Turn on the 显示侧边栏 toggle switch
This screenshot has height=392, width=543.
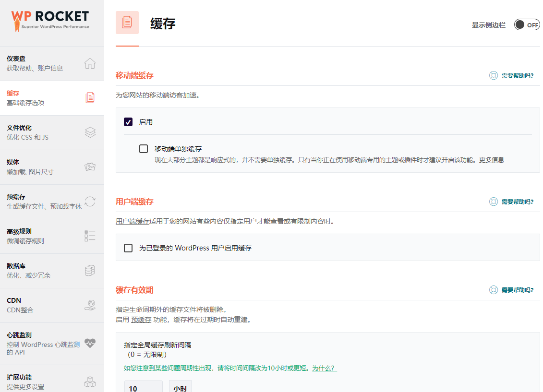coord(527,24)
